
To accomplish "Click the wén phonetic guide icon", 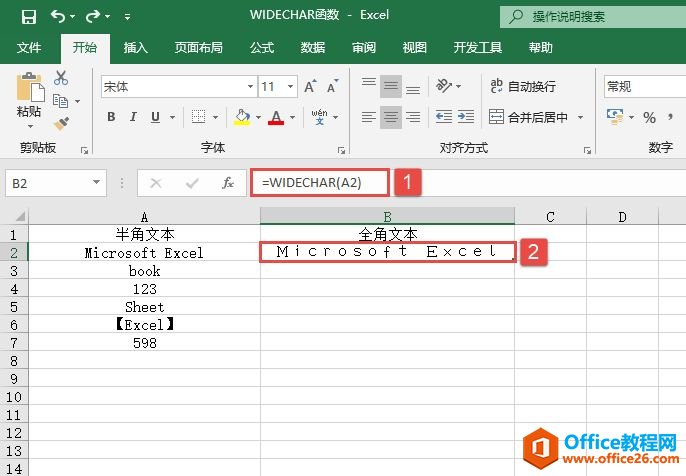I will (319, 117).
